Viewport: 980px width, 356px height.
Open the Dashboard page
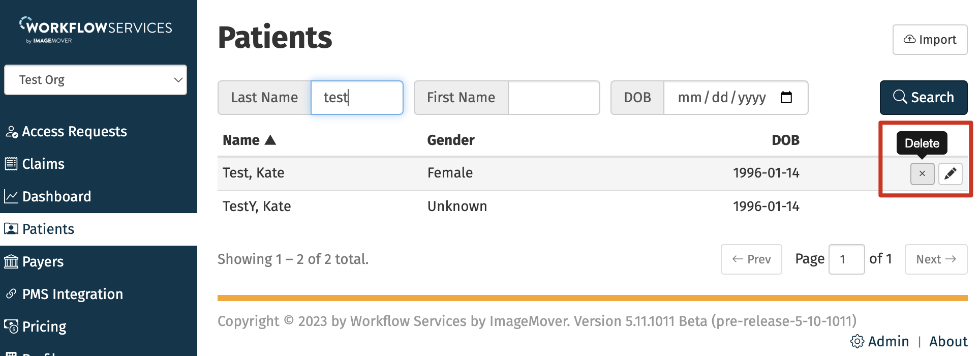coord(56,197)
